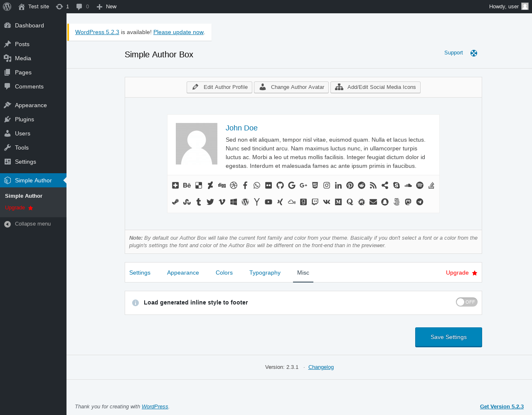Click the GitHub social icon
This screenshot has height=415, width=532.
(x=280, y=185)
